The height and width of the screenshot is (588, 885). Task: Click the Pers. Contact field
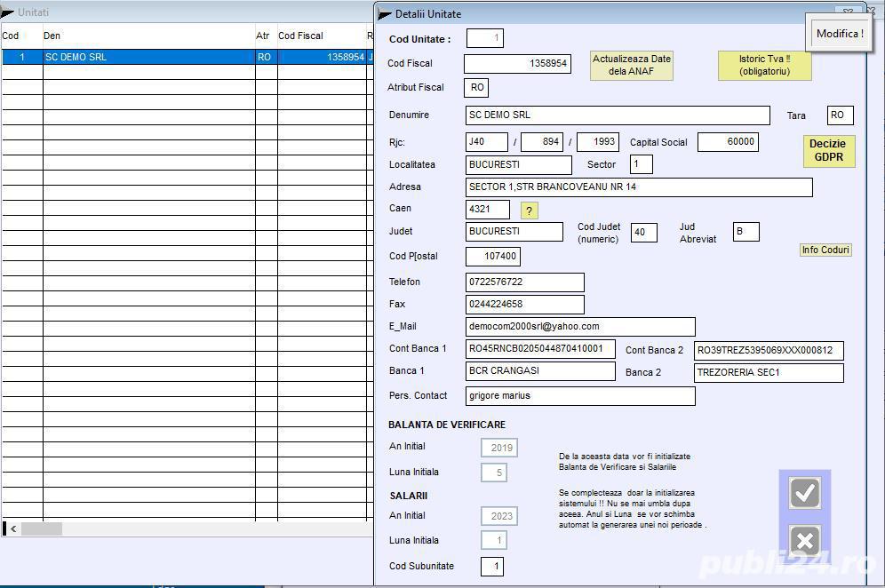pos(578,395)
